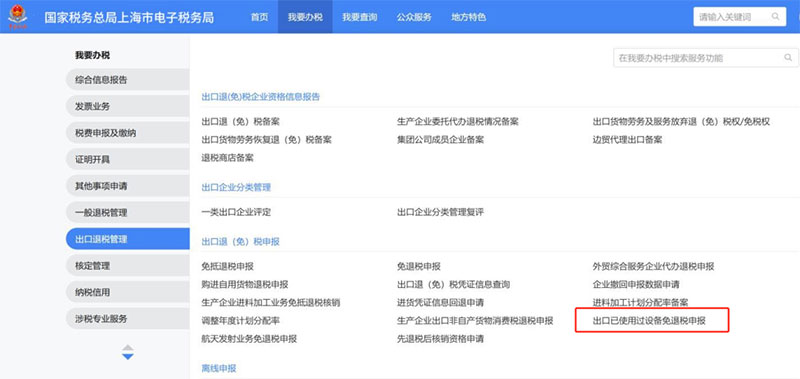Click the 我要办税 sidebar heading
The height and width of the screenshot is (379, 800).
(92, 55)
